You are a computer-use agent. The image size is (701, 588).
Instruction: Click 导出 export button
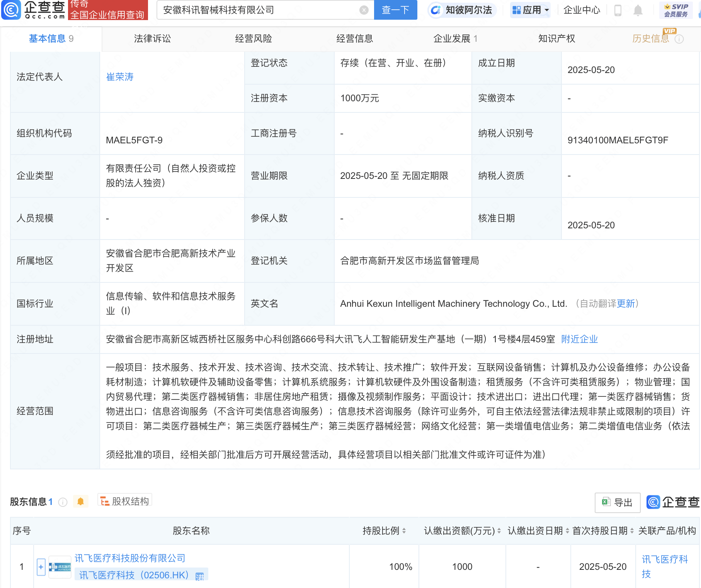point(617,503)
